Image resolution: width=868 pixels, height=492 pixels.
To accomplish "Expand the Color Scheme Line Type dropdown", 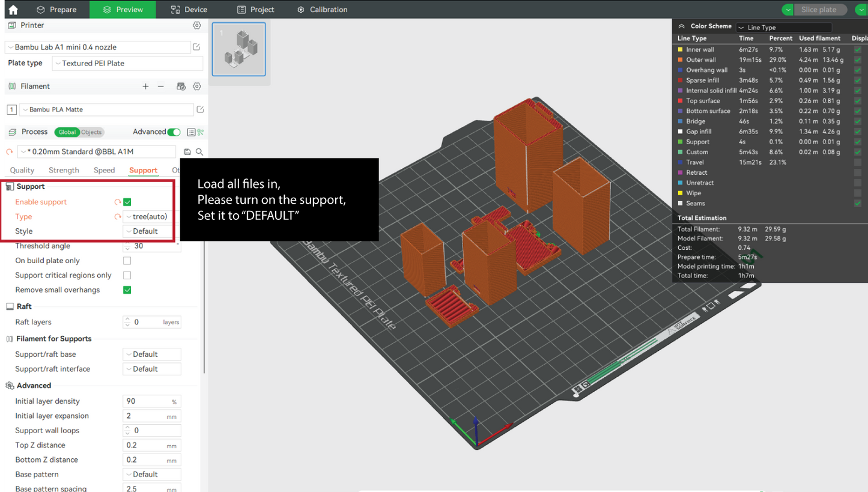I will click(784, 28).
